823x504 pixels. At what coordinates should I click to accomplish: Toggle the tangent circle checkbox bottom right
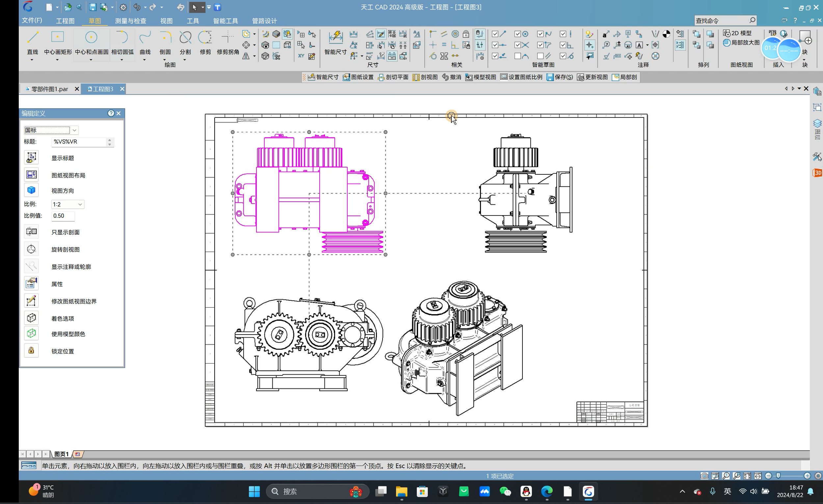coord(563,56)
